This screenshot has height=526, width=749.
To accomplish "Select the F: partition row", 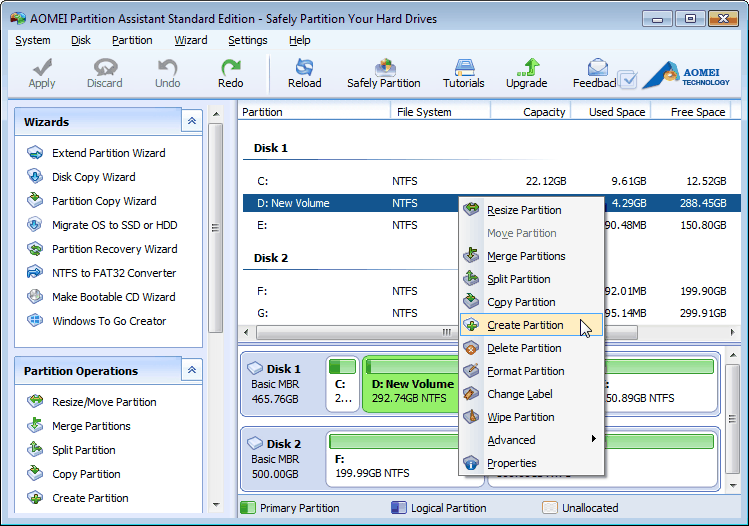I will [351, 291].
